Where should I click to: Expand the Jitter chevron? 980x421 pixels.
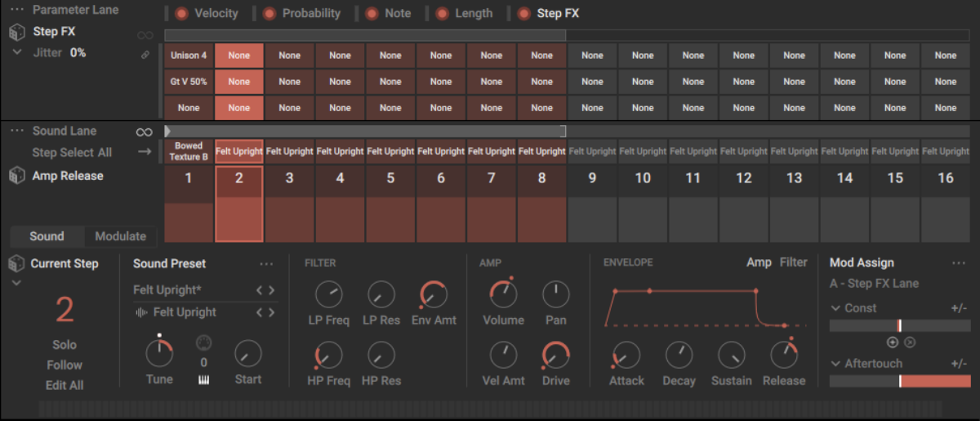point(17,52)
